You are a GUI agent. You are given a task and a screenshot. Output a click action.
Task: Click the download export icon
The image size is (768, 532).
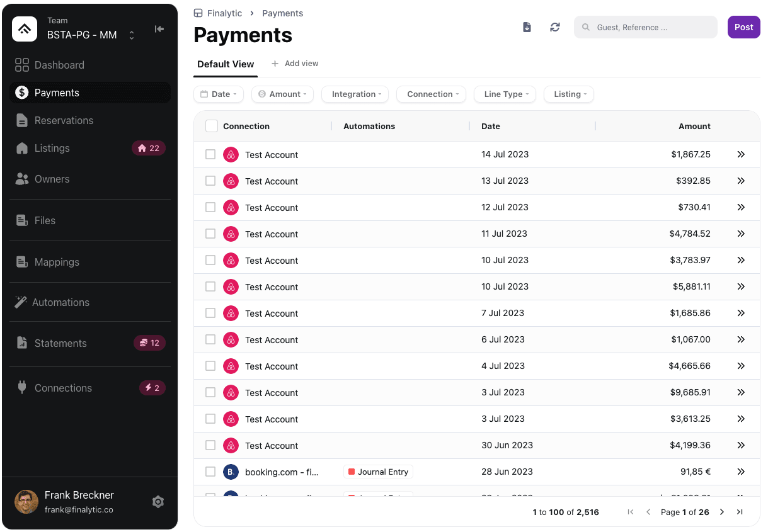527,27
